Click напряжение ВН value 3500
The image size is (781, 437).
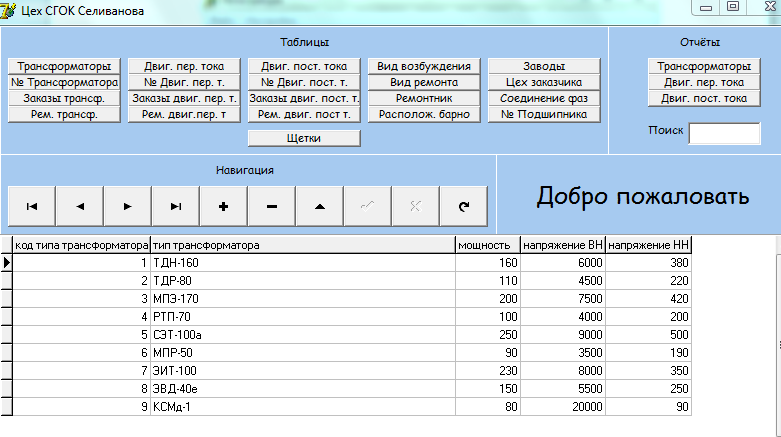563,352
